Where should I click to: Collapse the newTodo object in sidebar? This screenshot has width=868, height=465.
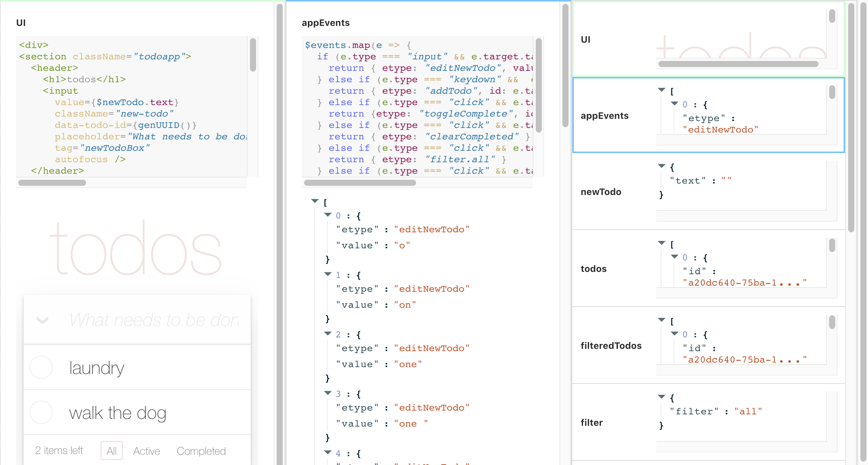point(661,166)
